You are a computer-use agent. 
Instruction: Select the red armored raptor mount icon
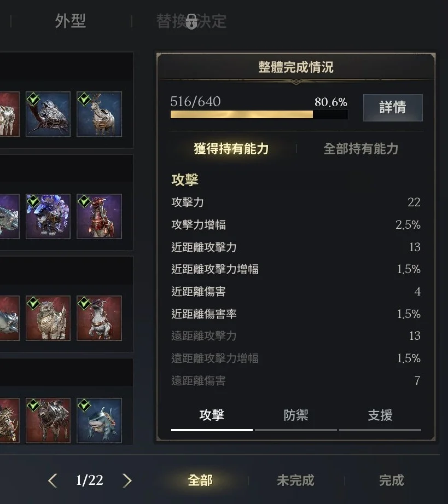pos(100,216)
